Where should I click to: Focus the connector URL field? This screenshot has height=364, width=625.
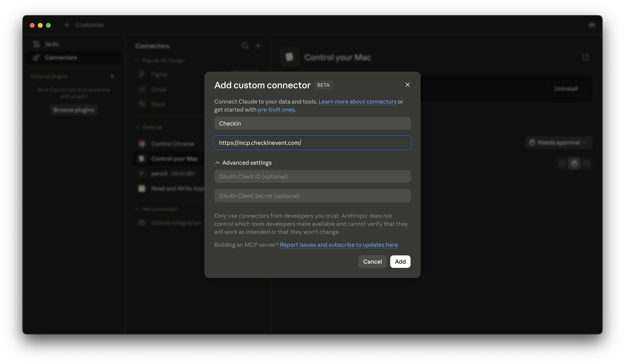pos(312,143)
